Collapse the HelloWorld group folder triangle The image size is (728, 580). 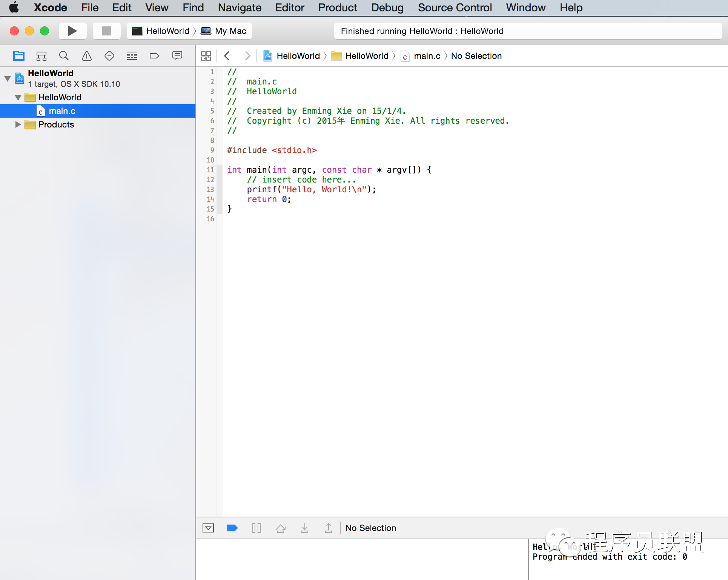tap(18, 97)
